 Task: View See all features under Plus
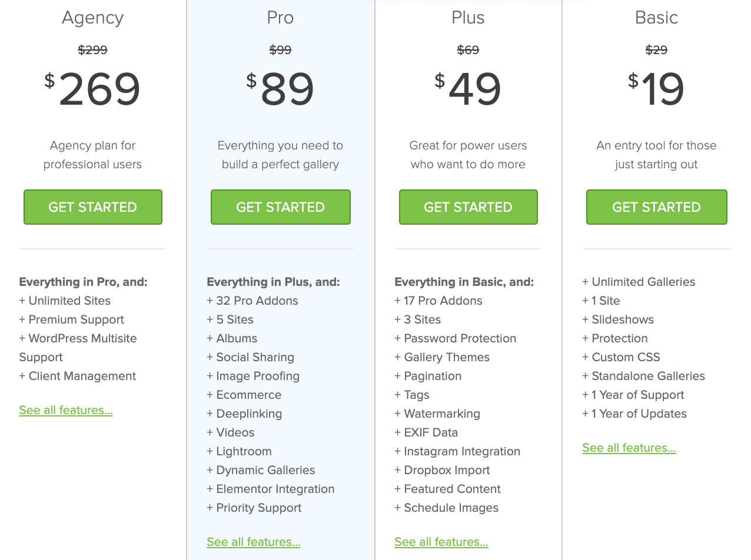(x=441, y=542)
